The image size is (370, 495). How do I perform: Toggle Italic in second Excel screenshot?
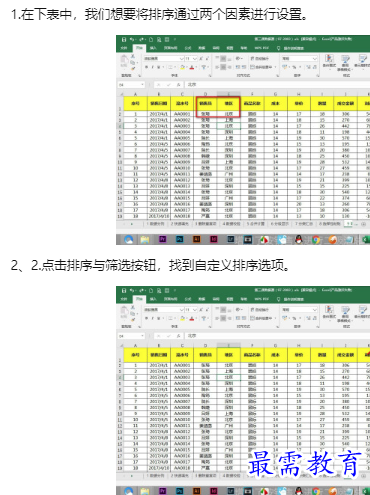click(x=152, y=318)
